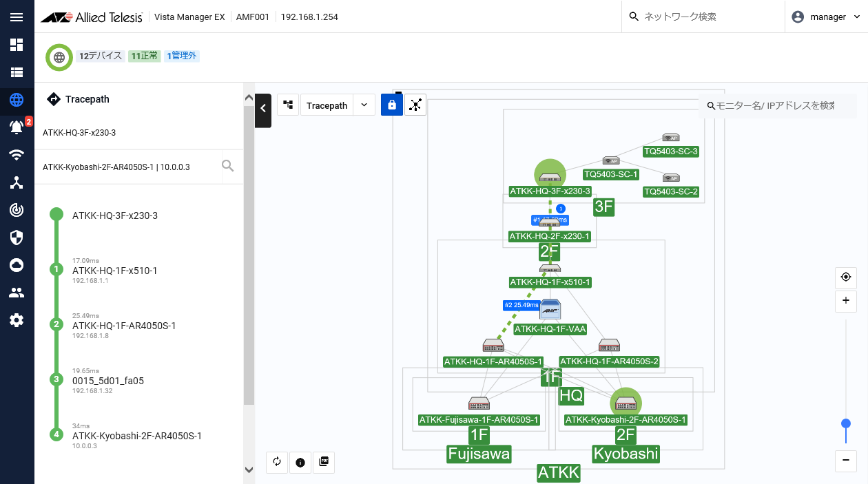Click the info icon under the map
The width and height of the screenshot is (868, 484).
300,462
